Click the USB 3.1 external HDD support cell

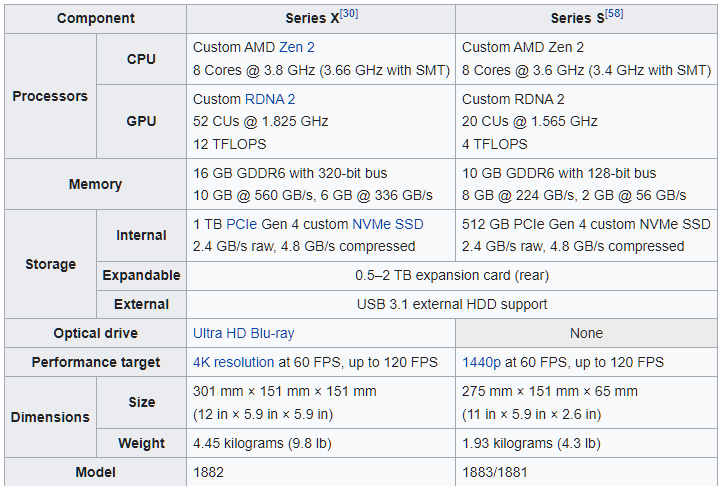tap(452, 304)
